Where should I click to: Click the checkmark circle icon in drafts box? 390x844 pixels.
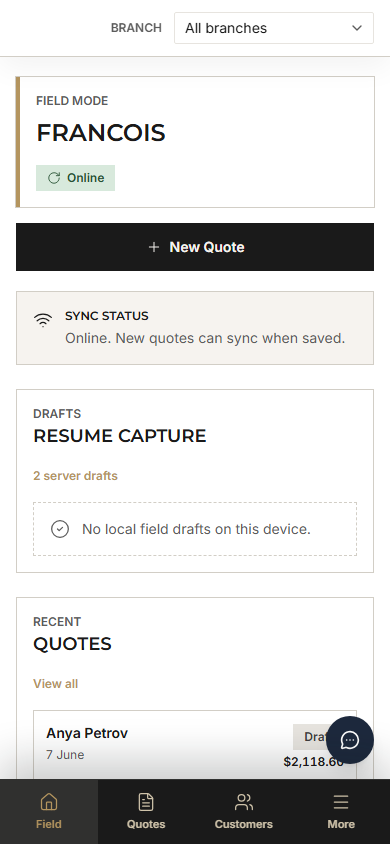pos(60,529)
